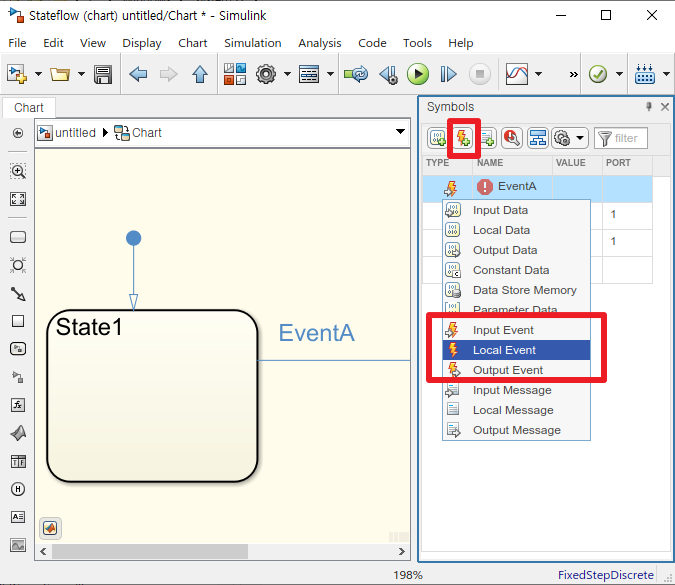Stop the simulation

(480, 74)
